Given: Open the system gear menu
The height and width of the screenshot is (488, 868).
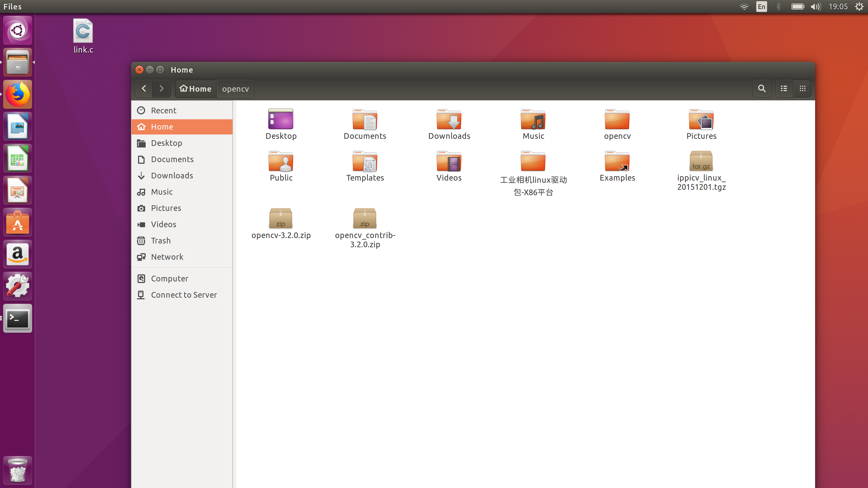Looking at the screenshot, I should tap(859, 7).
